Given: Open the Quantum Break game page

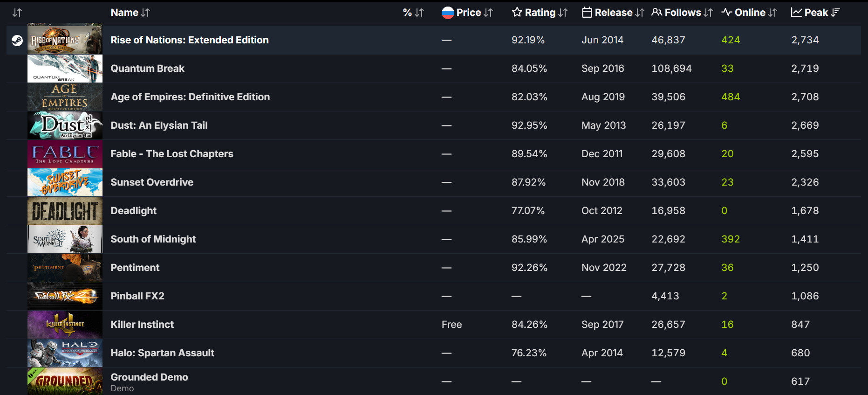Looking at the screenshot, I should [147, 69].
